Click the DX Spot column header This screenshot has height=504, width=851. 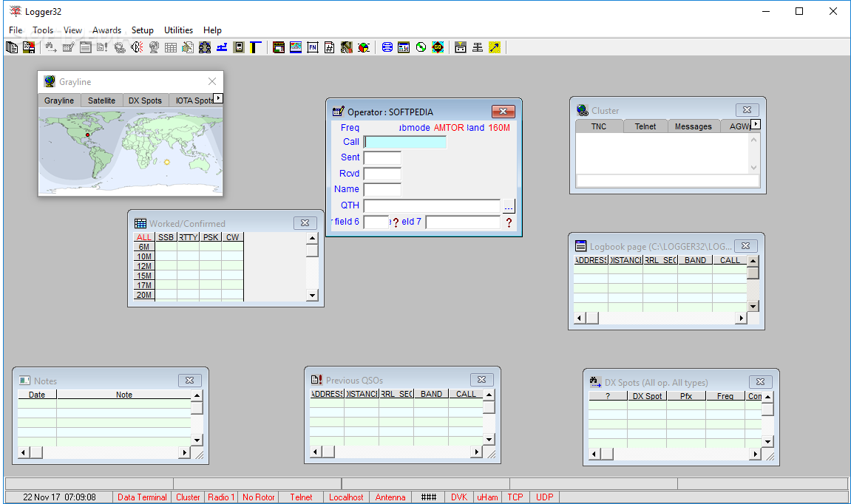(647, 396)
